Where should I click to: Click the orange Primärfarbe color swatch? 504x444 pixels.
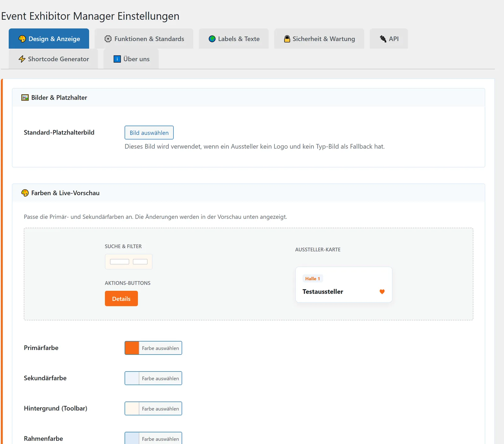click(132, 348)
